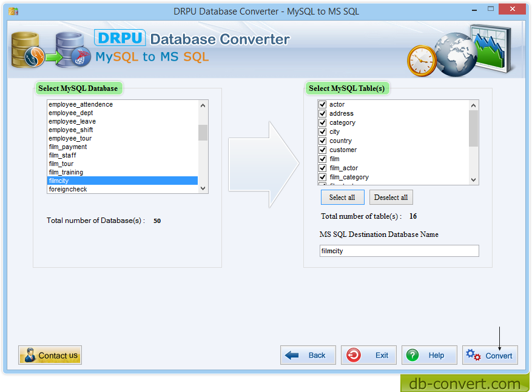Click the blue Back arrow icon
The image size is (532, 392).
(x=292, y=355)
